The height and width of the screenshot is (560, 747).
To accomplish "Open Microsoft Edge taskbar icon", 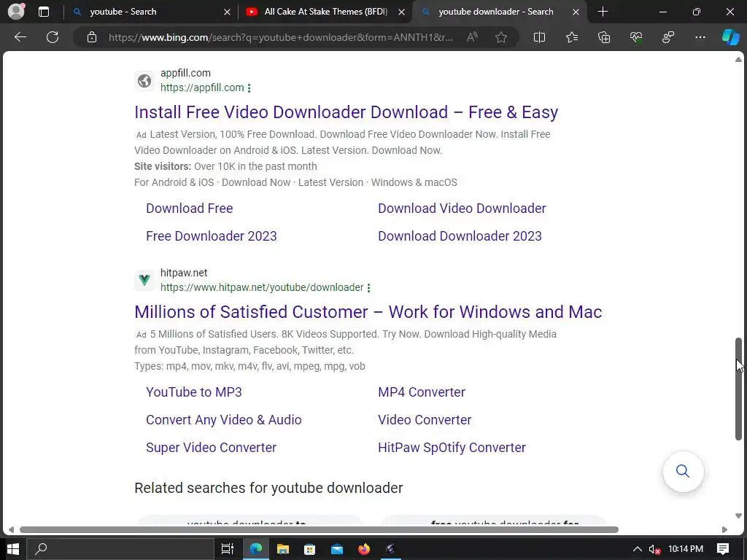I will tap(256, 549).
